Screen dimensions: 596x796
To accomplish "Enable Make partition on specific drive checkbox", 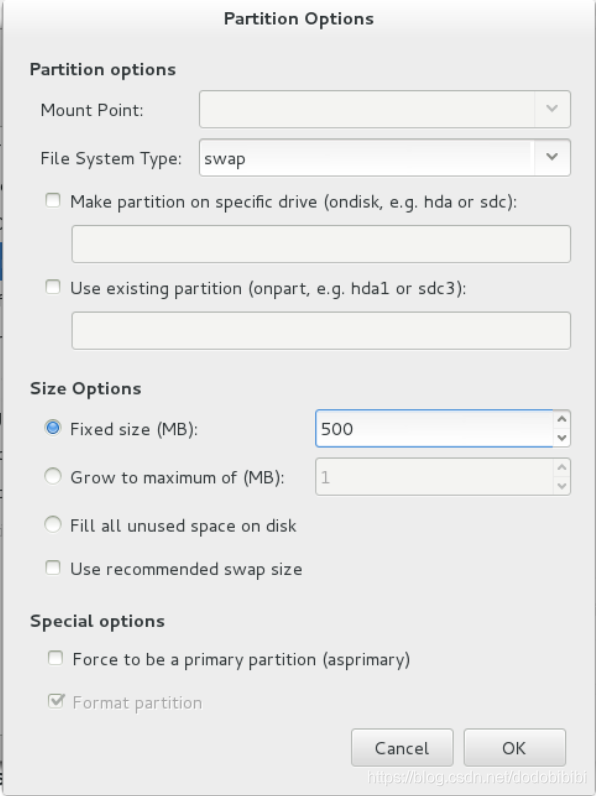I will pyautogui.click(x=53, y=201).
